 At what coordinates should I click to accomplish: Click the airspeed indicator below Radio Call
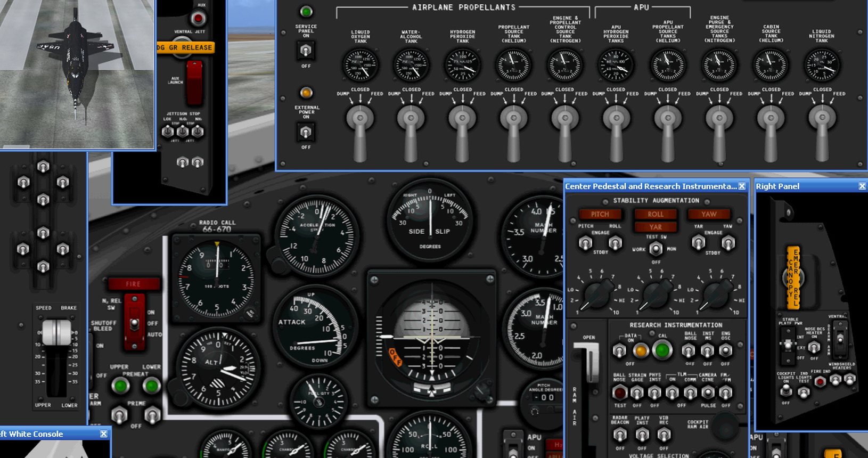coord(217,278)
